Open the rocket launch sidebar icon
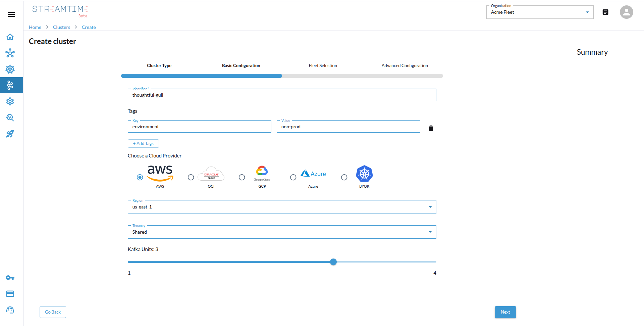Screen dimensions: 644x326 point(10,134)
